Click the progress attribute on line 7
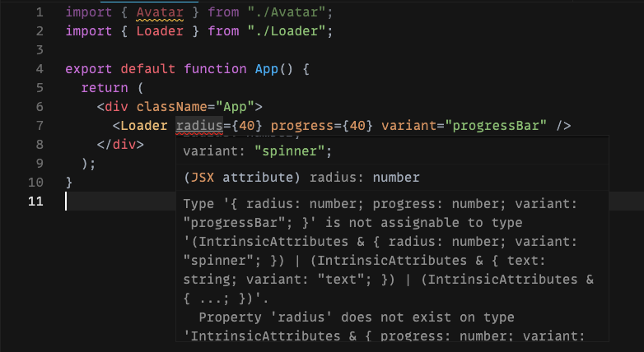The width and height of the screenshot is (644, 352). [x=302, y=126]
